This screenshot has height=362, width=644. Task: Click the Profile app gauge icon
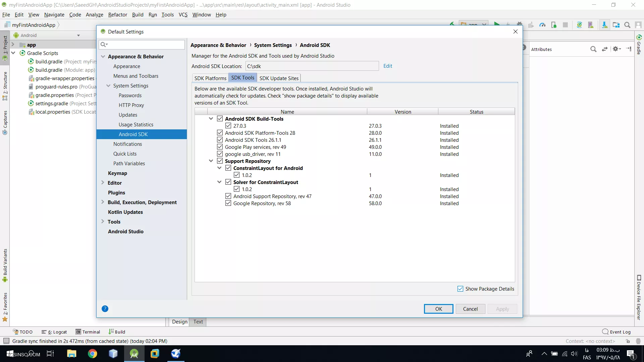pos(542,25)
